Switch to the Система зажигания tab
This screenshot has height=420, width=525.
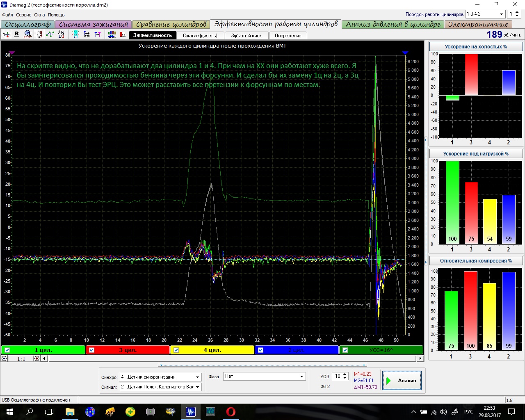94,25
